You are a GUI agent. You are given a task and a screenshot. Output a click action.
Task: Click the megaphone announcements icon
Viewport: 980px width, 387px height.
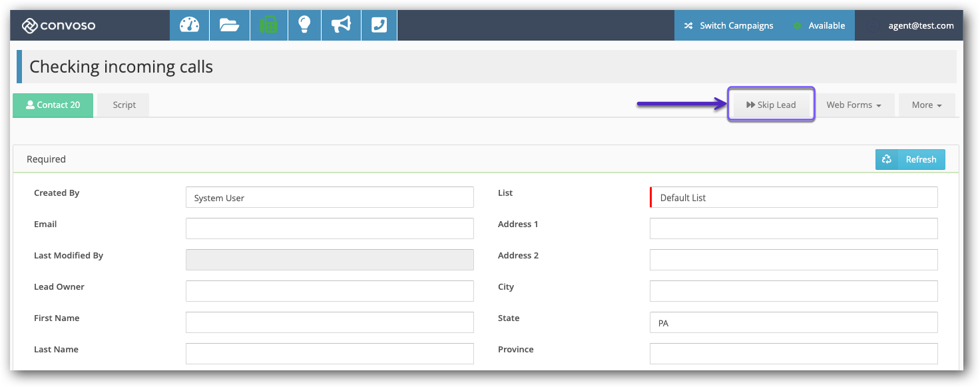click(341, 25)
